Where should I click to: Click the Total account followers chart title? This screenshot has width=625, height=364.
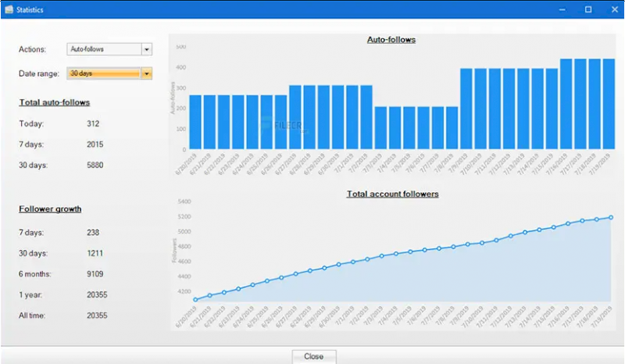392,194
